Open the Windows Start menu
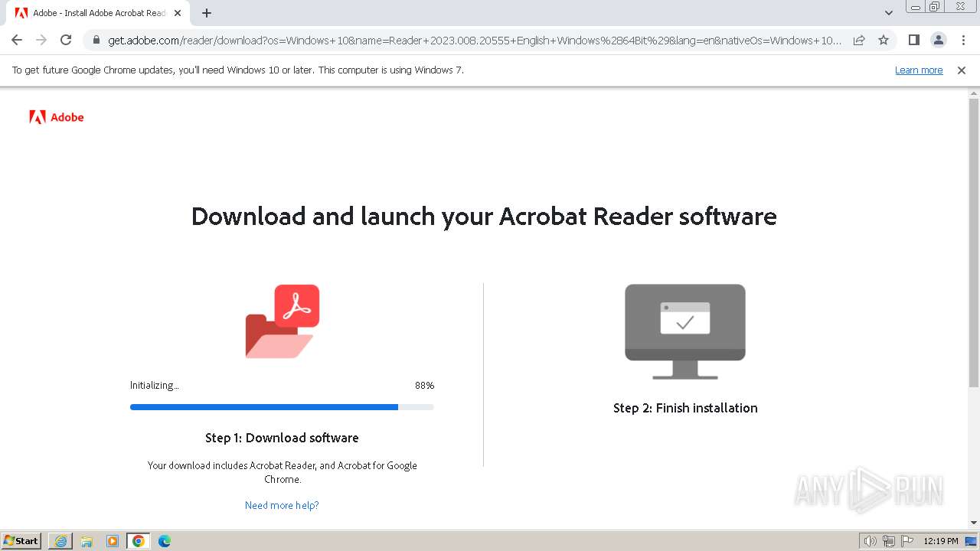Image resolution: width=980 pixels, height=551 pixels. 21,541
